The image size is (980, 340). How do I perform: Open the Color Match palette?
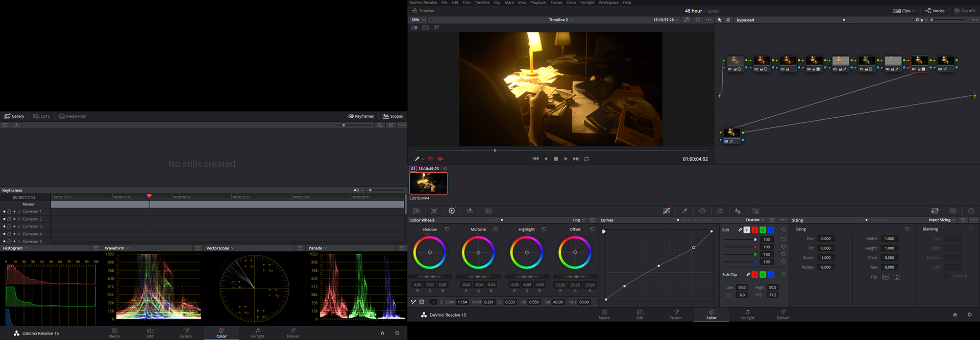coord(434,211)
